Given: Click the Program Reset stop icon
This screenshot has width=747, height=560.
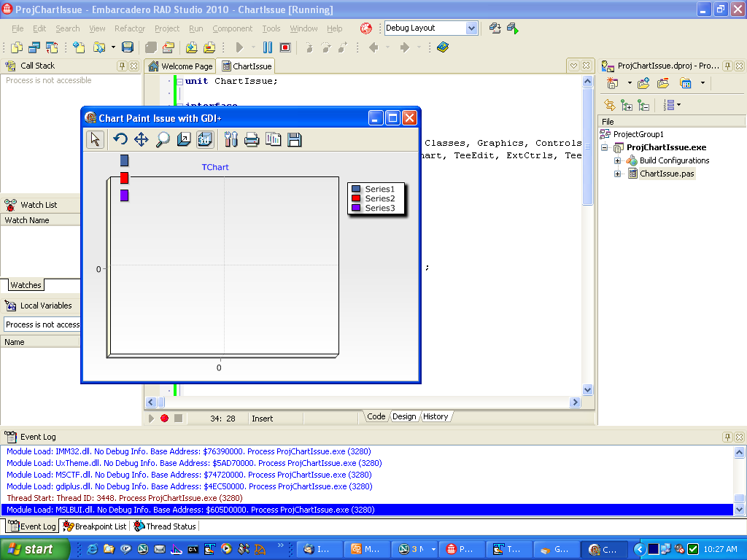Looking at the screenshot, I should 285,47.
